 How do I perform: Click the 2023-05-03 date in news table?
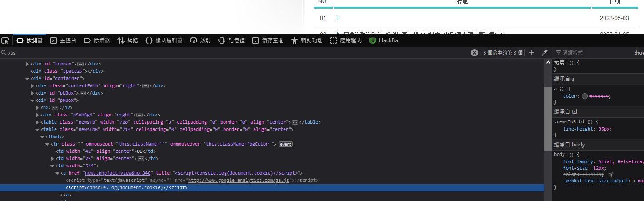614,18
